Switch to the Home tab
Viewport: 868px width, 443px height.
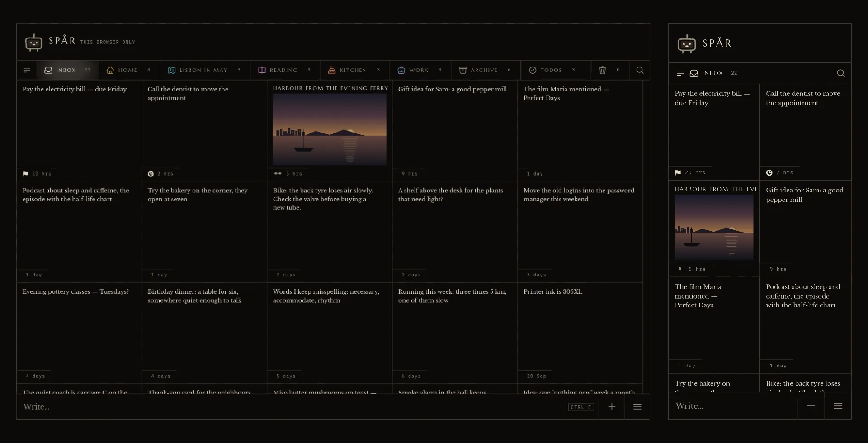129,70
